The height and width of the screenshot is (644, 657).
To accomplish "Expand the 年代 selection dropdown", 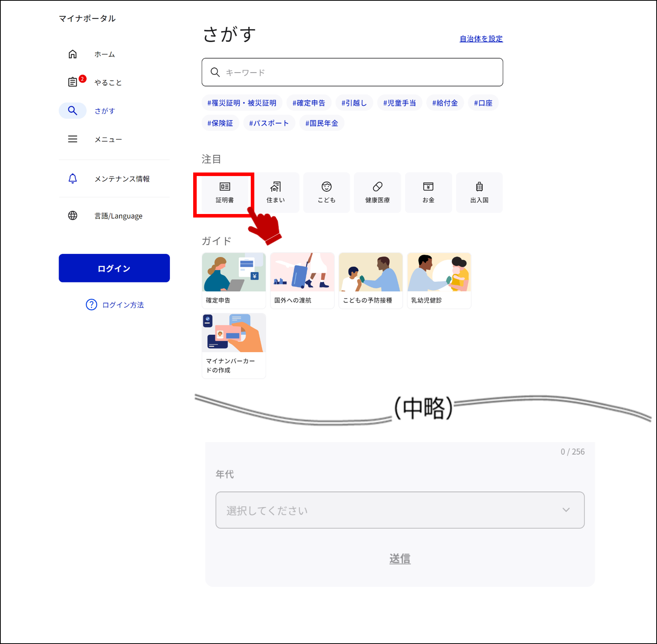I will 400,510.
